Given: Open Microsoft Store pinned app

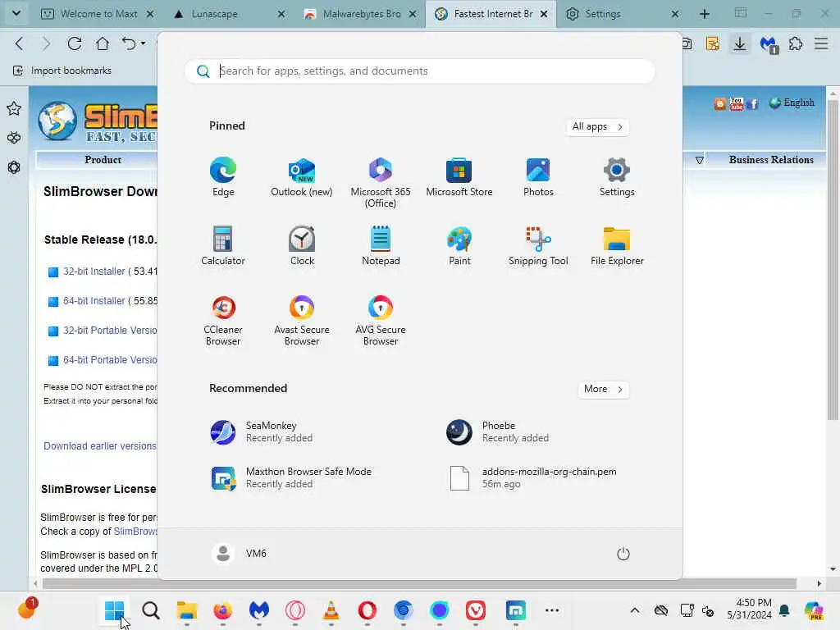Looking at the screenshot, I should point(459,177).
